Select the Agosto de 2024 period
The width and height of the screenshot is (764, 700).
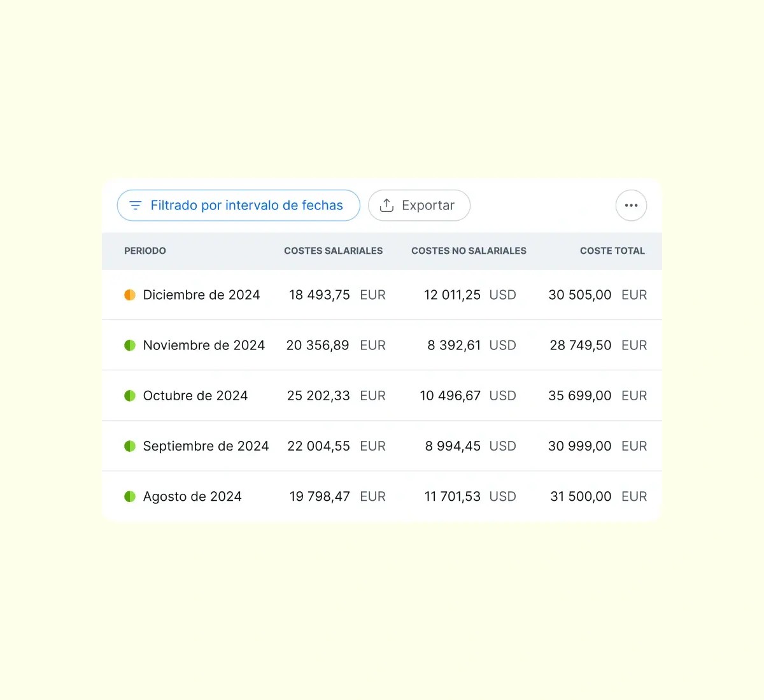tap(192, 496)
